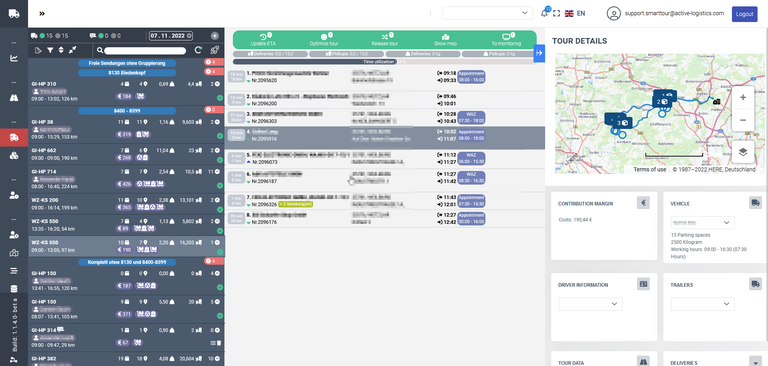
Task: Select tour GI-HP 310
Action: point(126,91)
